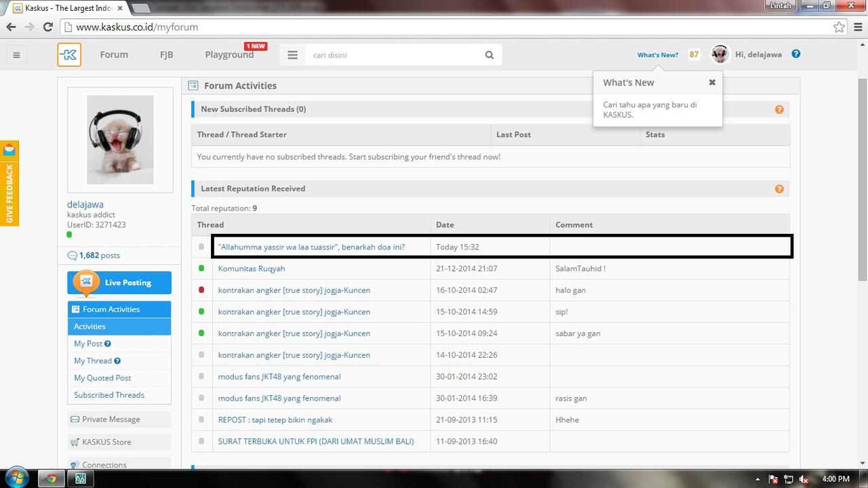
Task: Click the browser back arrow
Action: tap(11, 27)
